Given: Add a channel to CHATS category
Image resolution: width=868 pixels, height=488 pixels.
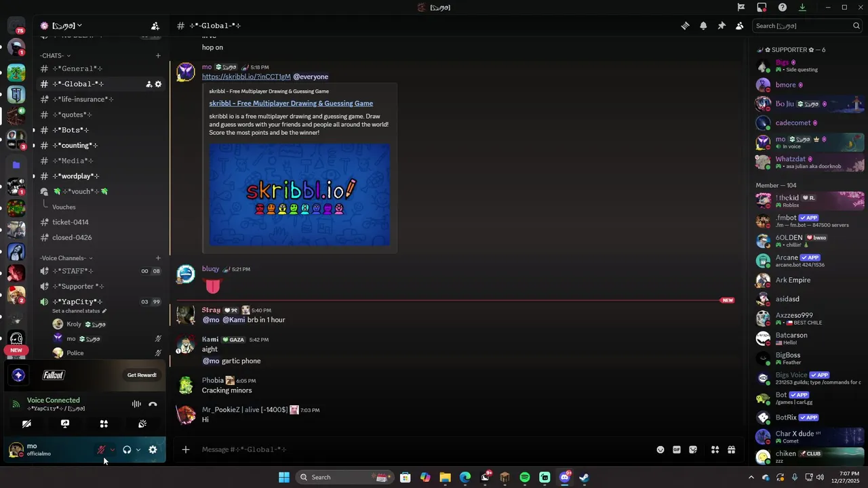Looking at the screenshot, I should 158,56.
